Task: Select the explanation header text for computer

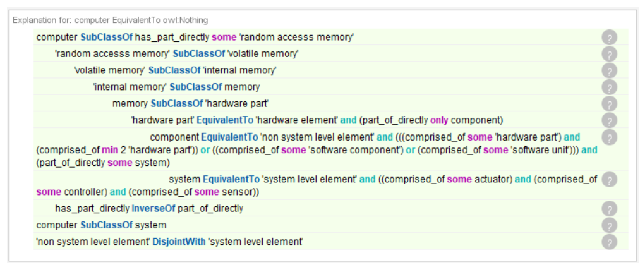Action: pyautogui.click(x=110, y=20)
